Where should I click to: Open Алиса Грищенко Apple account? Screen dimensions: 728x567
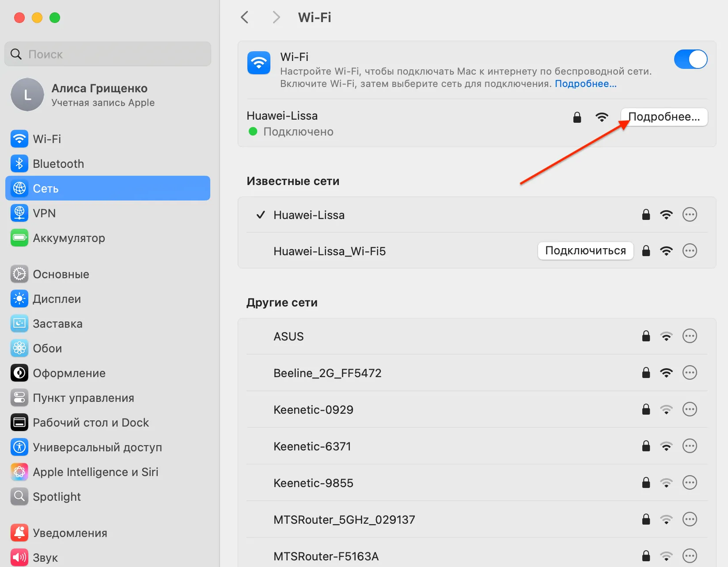point(108,94)
